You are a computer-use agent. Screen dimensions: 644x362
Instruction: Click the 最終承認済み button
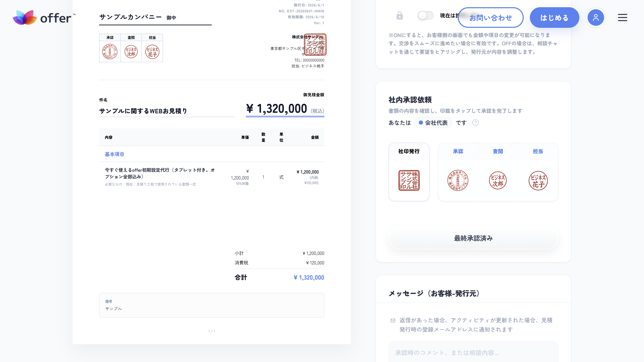[x=473, y=238]
